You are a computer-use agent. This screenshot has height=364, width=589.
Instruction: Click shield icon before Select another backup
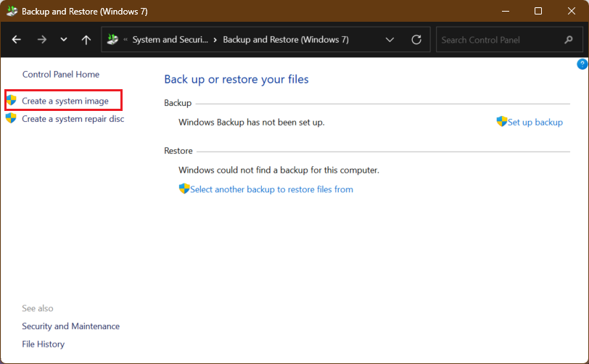point(184,189)
